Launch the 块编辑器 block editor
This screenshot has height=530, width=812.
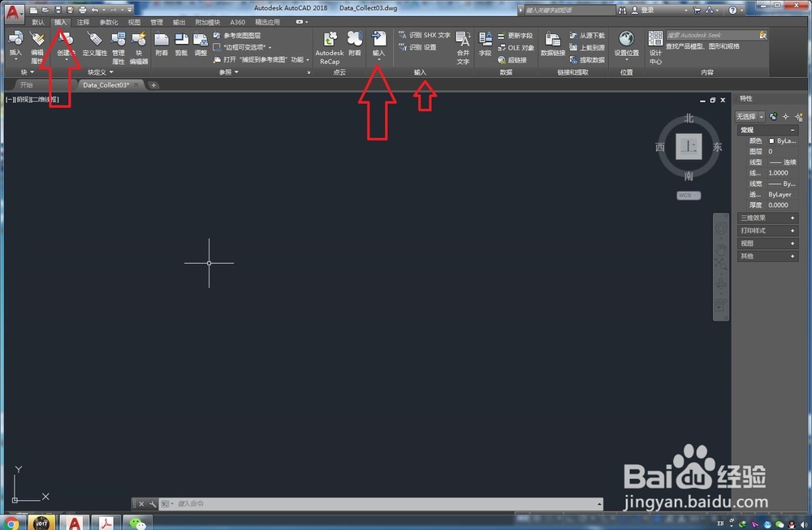pos(139,47)
